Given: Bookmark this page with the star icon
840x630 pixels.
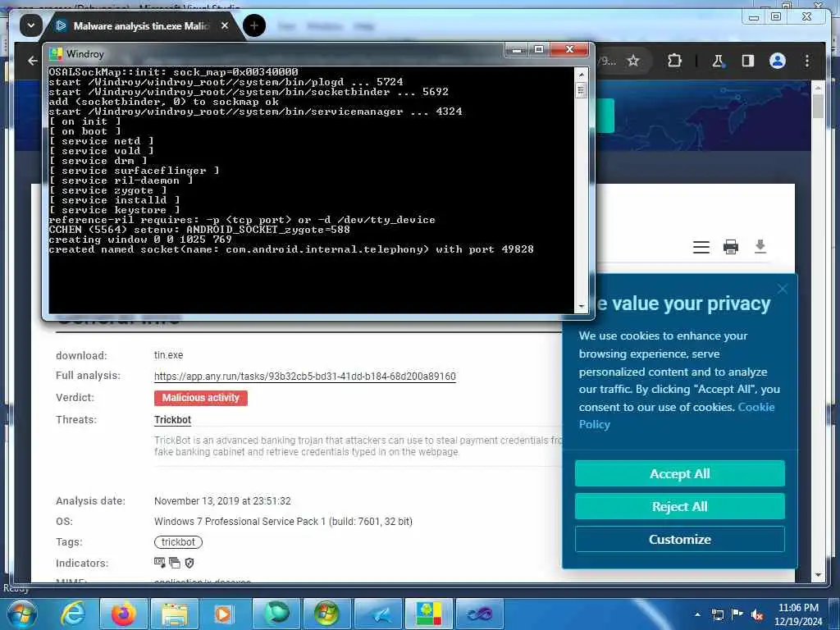Looking at the screenshot, I should [632, 61].
